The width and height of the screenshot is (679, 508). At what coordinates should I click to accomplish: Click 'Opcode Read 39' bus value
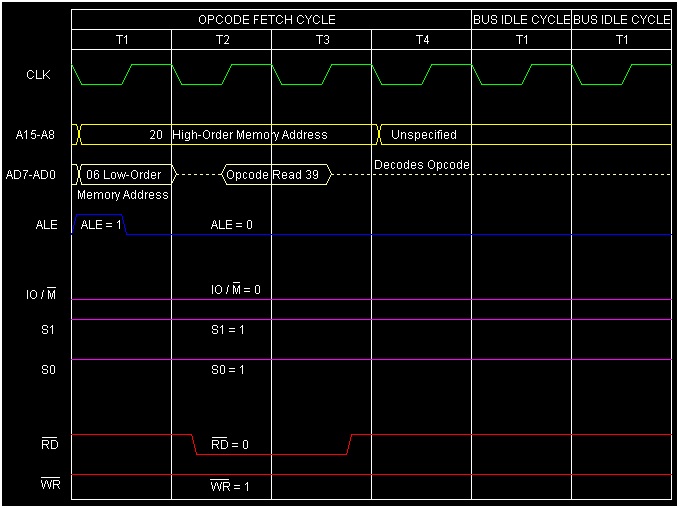pos(272,175)
